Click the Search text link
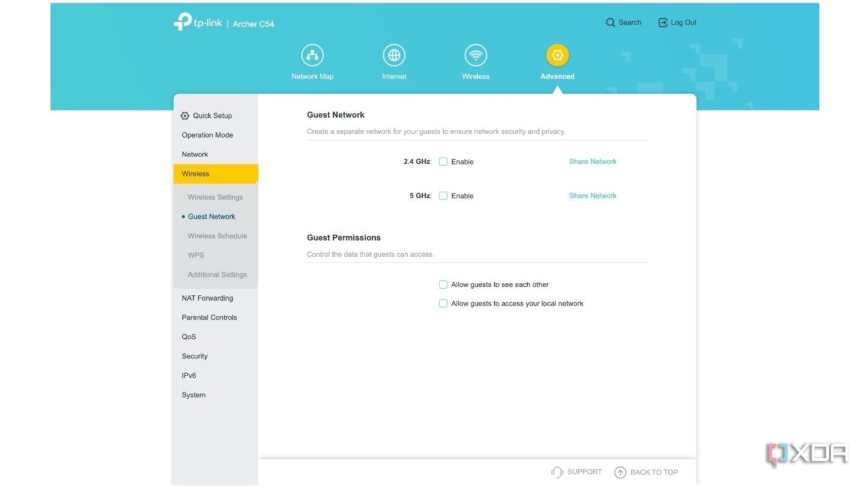 [630, 22]
